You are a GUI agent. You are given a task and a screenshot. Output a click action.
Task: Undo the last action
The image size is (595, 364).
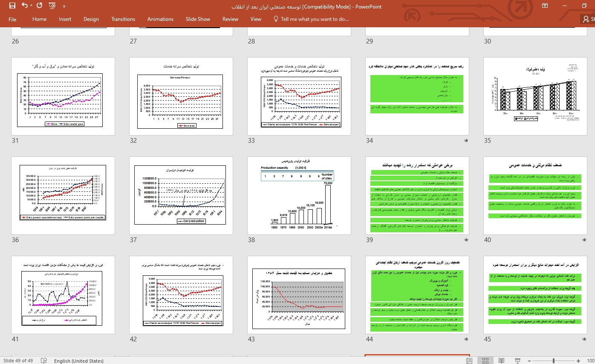point(25,6)
